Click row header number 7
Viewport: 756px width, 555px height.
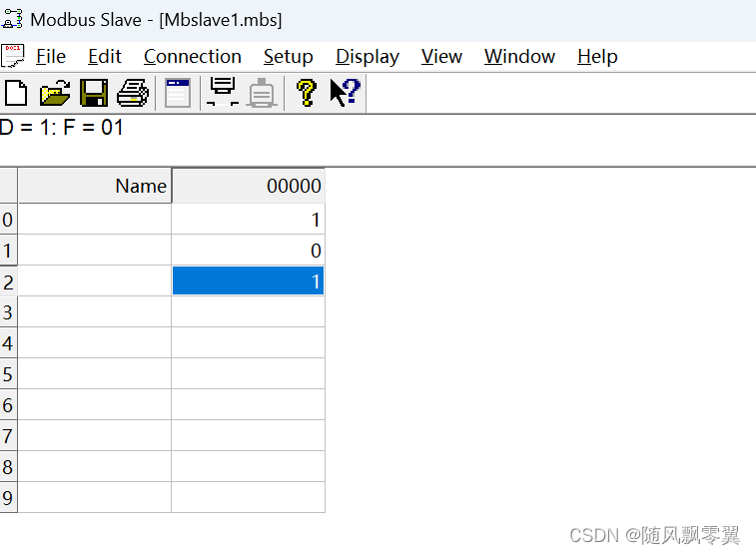click(x=8, y=435)
